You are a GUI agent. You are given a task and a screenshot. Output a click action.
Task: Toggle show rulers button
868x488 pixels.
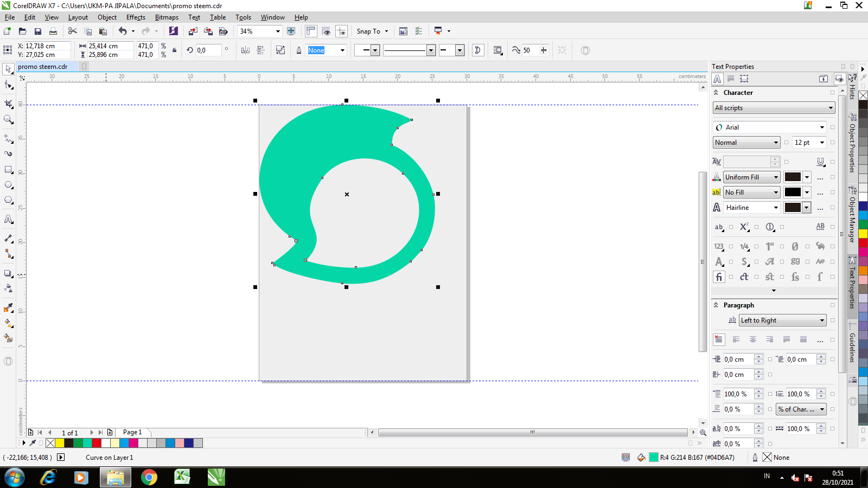[x=311, y=31]
